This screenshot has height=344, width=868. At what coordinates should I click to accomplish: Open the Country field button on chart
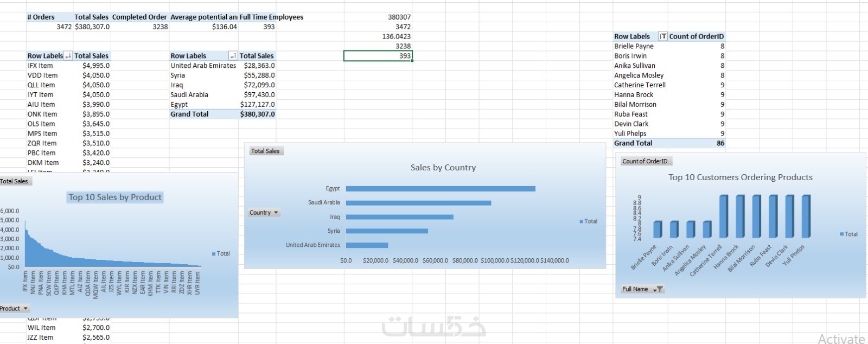(264, 213)
